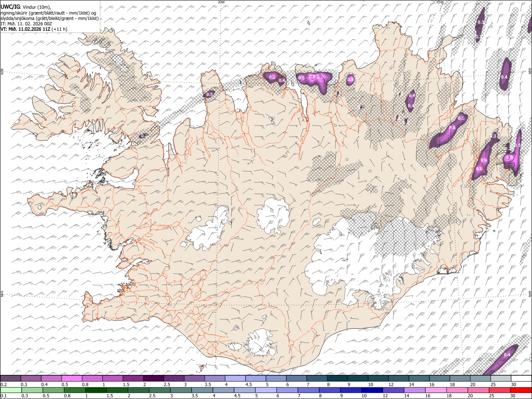Pick the top-row legend swatch labeled 0.2
Image resolution: width=532 pixels, height=399 pixels.
point(10,379)
